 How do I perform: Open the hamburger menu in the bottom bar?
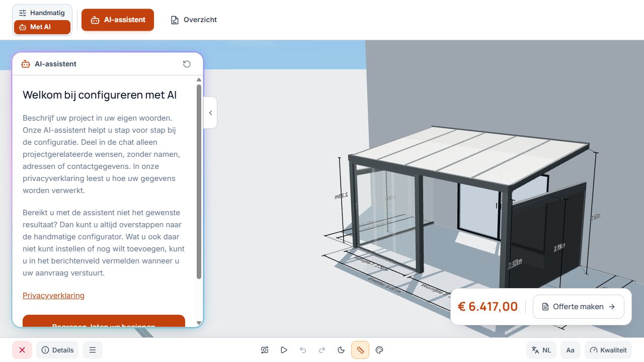pyautogui.click(x=93, y=350)
